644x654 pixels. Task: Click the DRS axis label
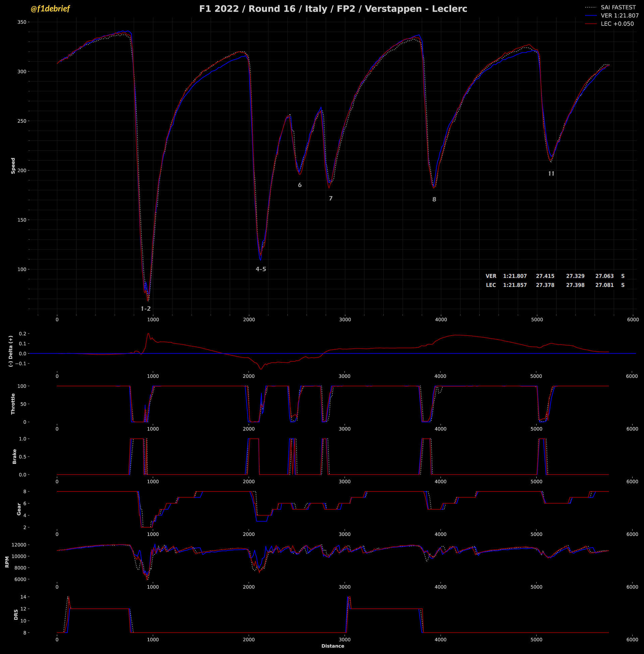coord(16,614)
